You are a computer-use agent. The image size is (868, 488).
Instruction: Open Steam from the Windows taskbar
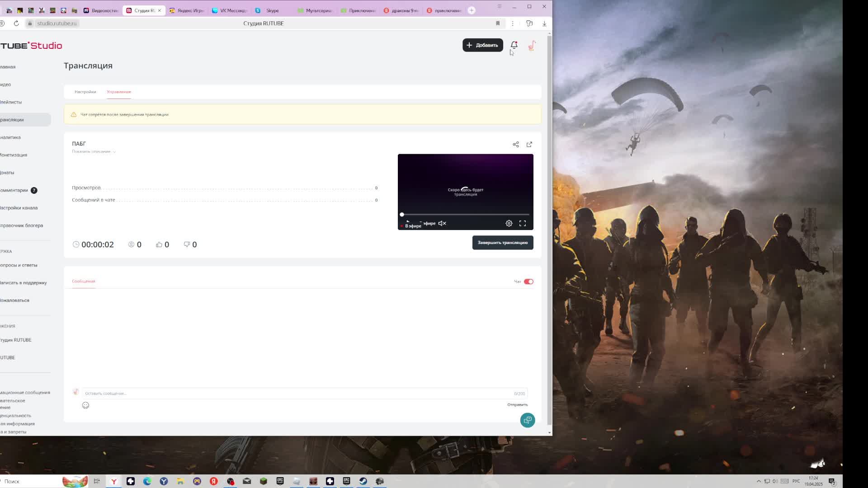(363, 481)
